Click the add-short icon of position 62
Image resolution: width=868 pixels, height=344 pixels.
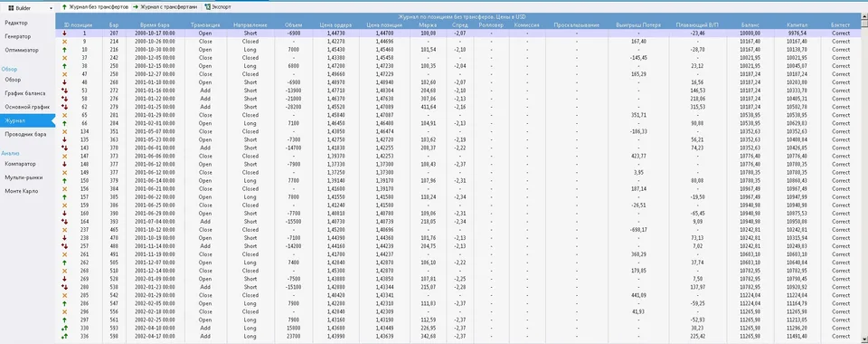65,107
